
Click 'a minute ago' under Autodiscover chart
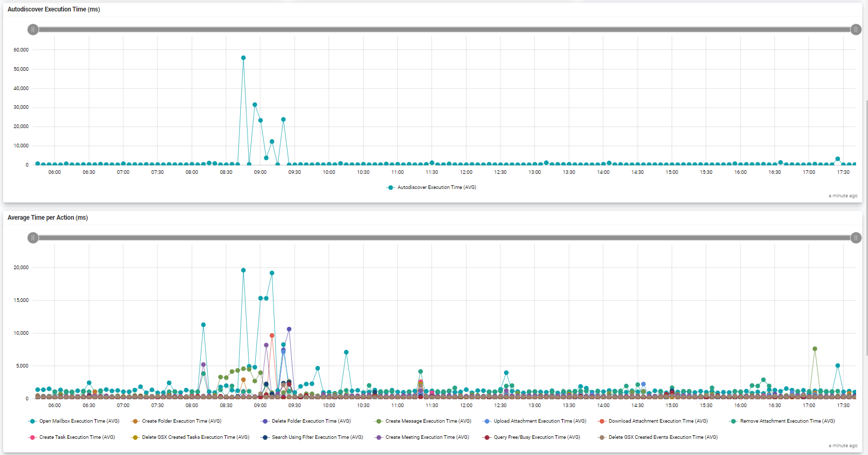[x=843, y=196]
